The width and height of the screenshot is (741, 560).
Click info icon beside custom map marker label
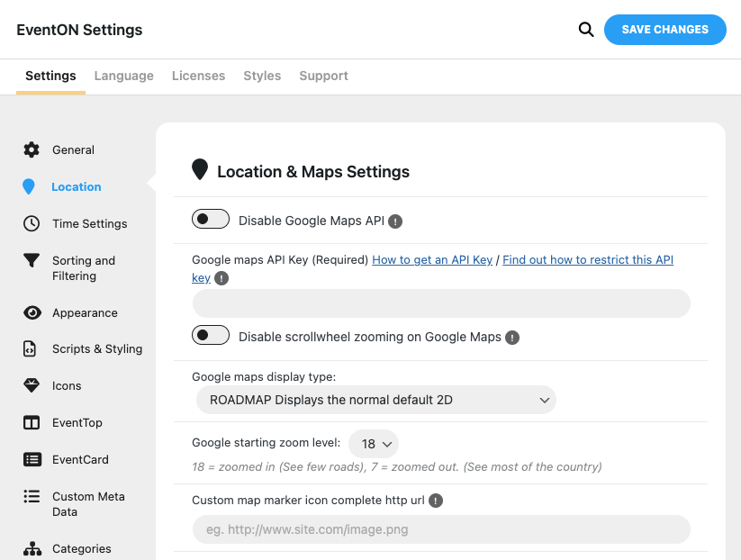click(436, 501)
